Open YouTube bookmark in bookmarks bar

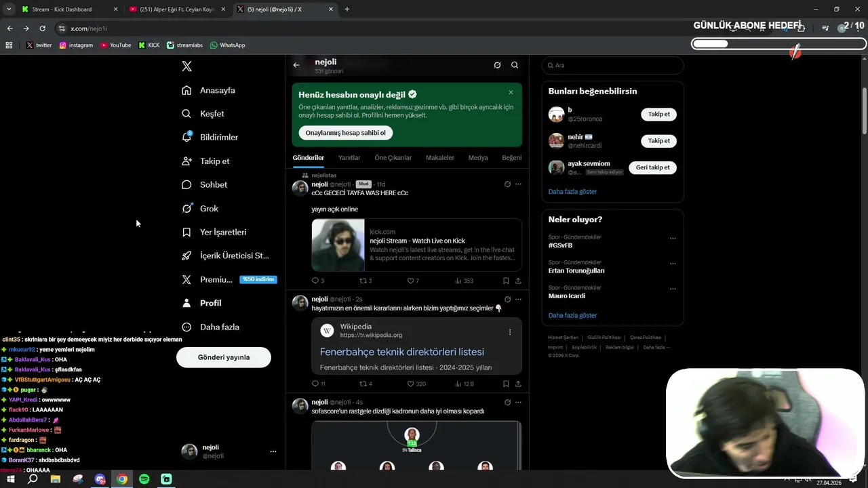coord(115,45)
